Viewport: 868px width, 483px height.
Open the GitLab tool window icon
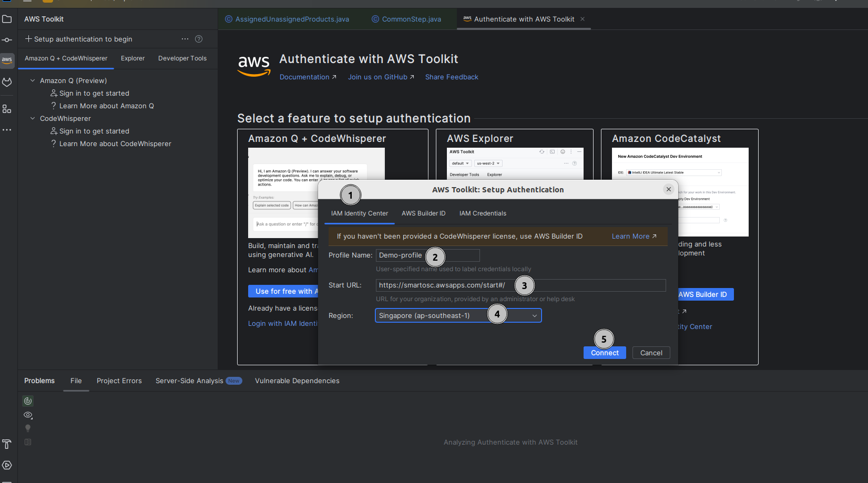pos(7,82)
